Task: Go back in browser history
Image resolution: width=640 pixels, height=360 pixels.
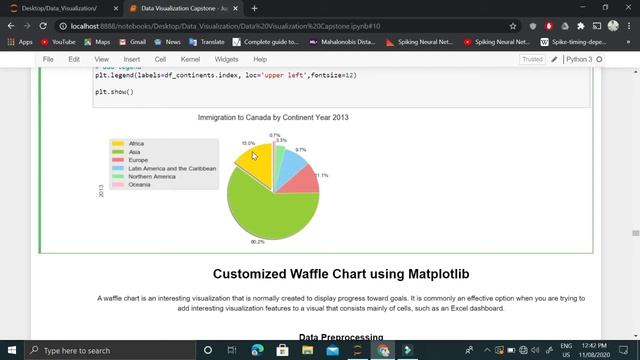Action: [x=11, y=26]
